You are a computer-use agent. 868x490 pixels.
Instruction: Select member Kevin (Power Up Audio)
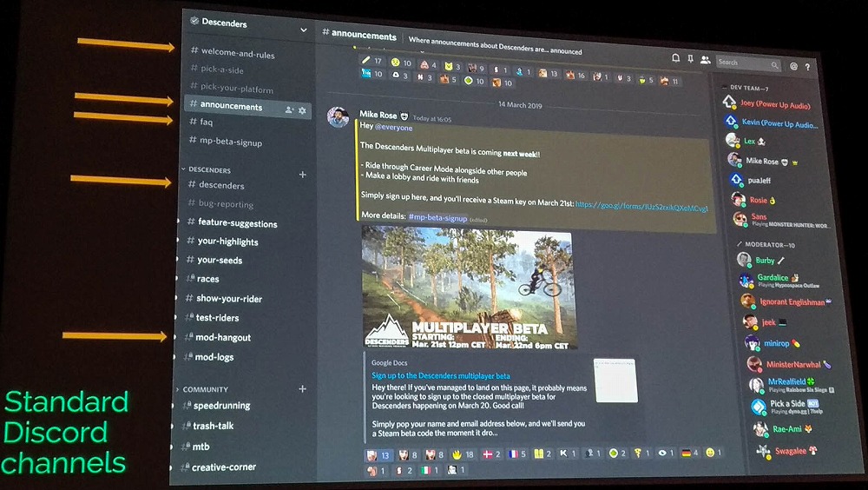[x=771, y=122]
